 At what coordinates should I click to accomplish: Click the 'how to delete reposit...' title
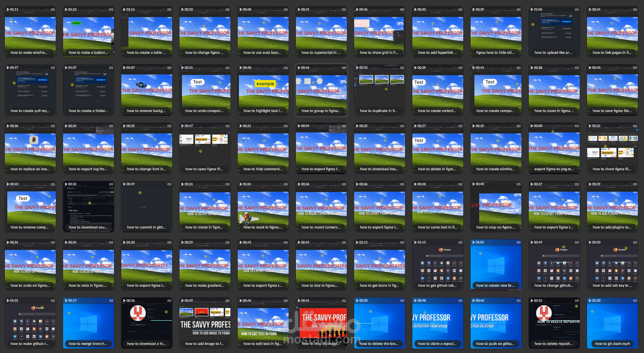553,344
